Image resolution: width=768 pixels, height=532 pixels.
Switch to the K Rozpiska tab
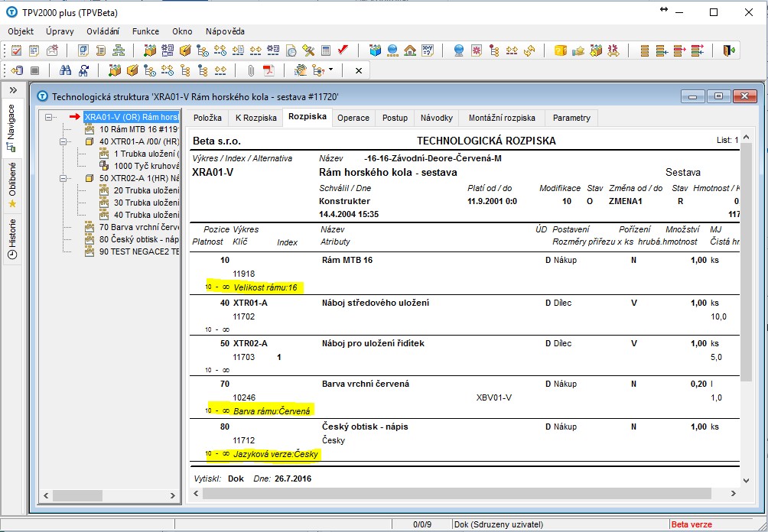[x=255, y=118]
